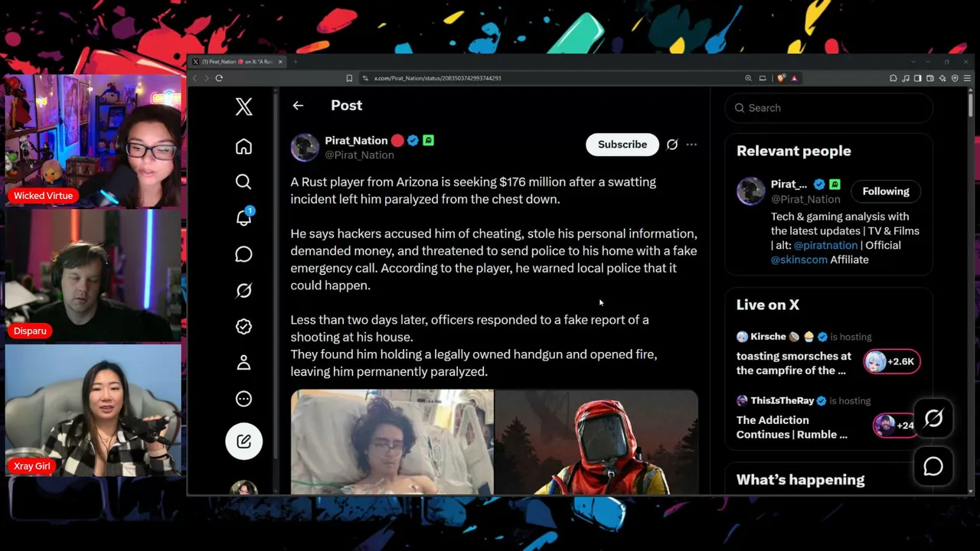
Task: Go back using the Post back arrow
Action: [x=298, y=106]
